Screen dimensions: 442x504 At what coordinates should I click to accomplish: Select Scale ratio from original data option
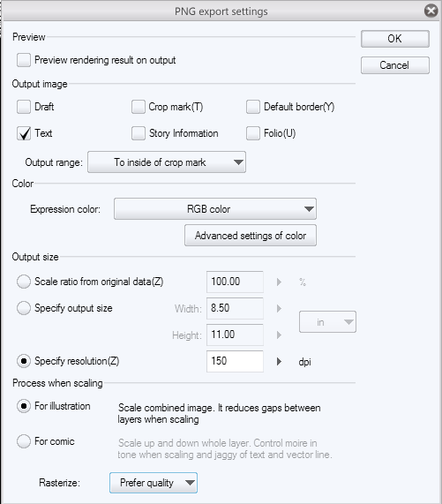(24, 282)
